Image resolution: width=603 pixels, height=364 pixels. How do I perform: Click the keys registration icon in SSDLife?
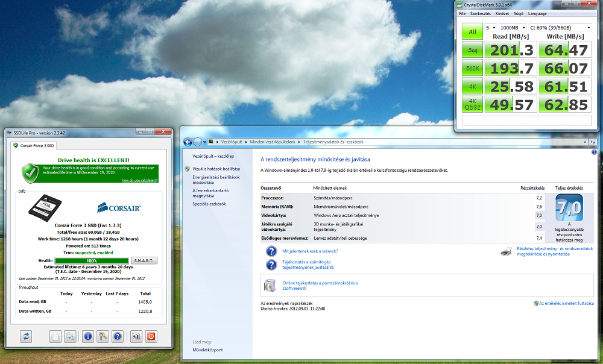103,337
